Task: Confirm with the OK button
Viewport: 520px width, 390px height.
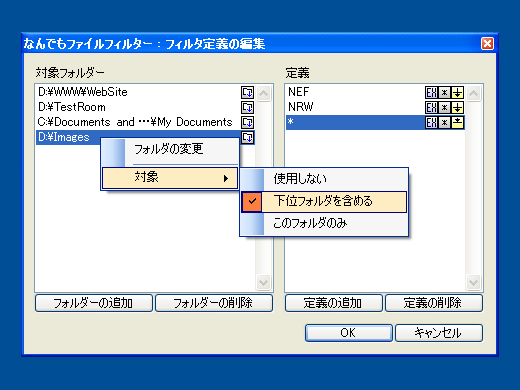Action: 349,333
